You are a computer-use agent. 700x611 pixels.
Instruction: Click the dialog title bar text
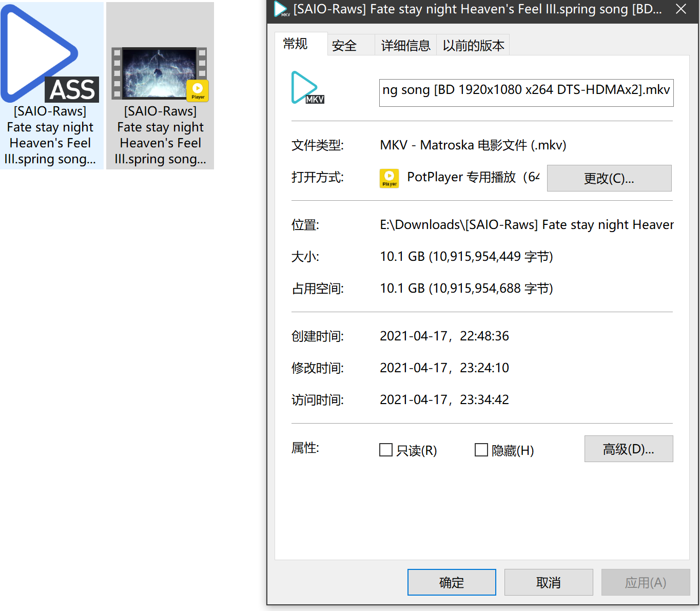[477, 9]
